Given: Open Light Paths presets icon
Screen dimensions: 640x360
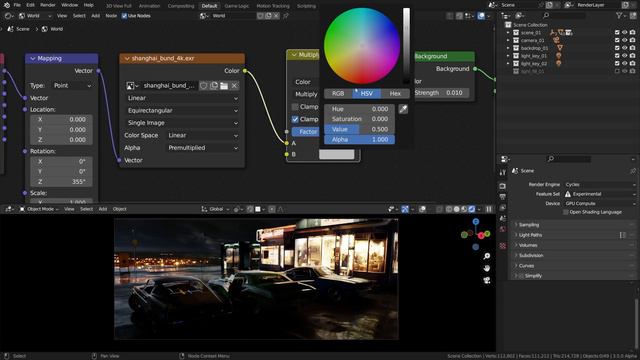Looking at the screenshot, I should click(x=622, y=235).
